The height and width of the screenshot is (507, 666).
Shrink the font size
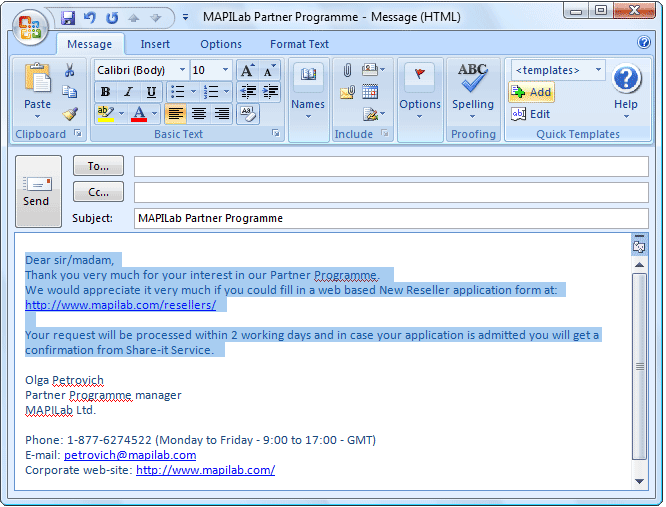pos(269,70)
